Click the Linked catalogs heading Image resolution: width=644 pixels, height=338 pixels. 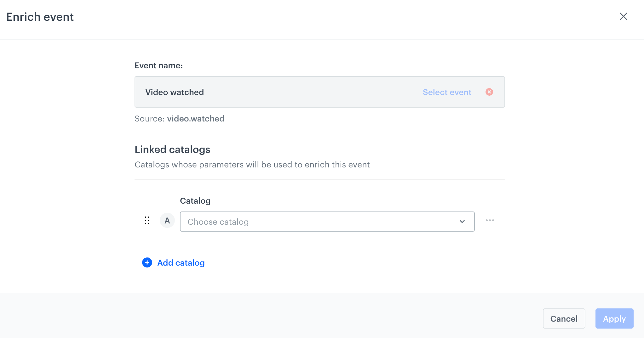(172, 149)
